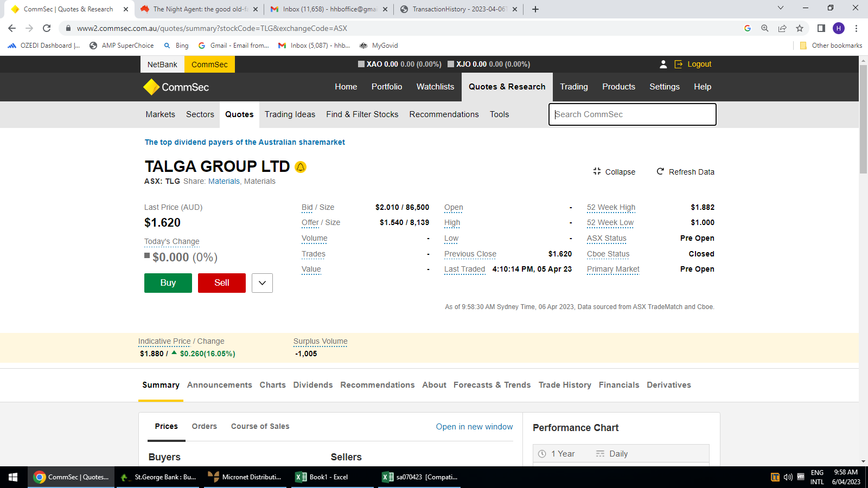
Task: Bookmark this page with star icon
Action: click(x=800, y=28)
